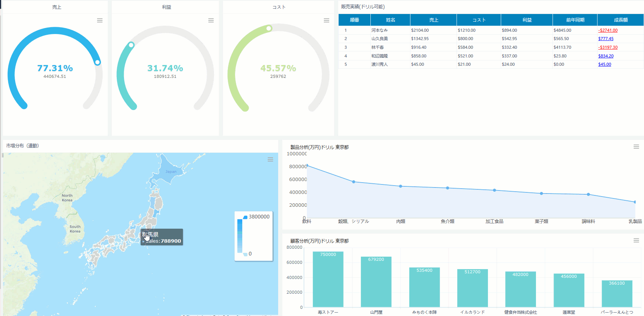Click the 穀類、シリアル data point on line chart

(x=354, y=182)
